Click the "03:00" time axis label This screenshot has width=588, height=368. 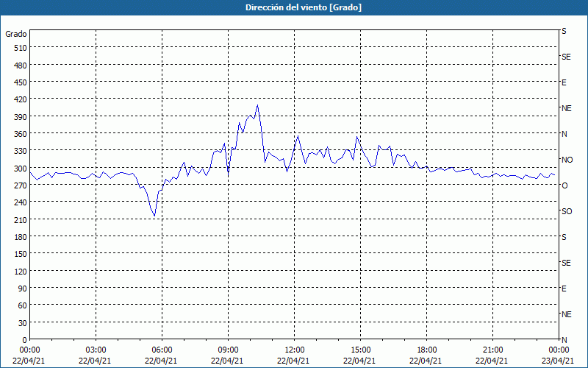point(96,350)
